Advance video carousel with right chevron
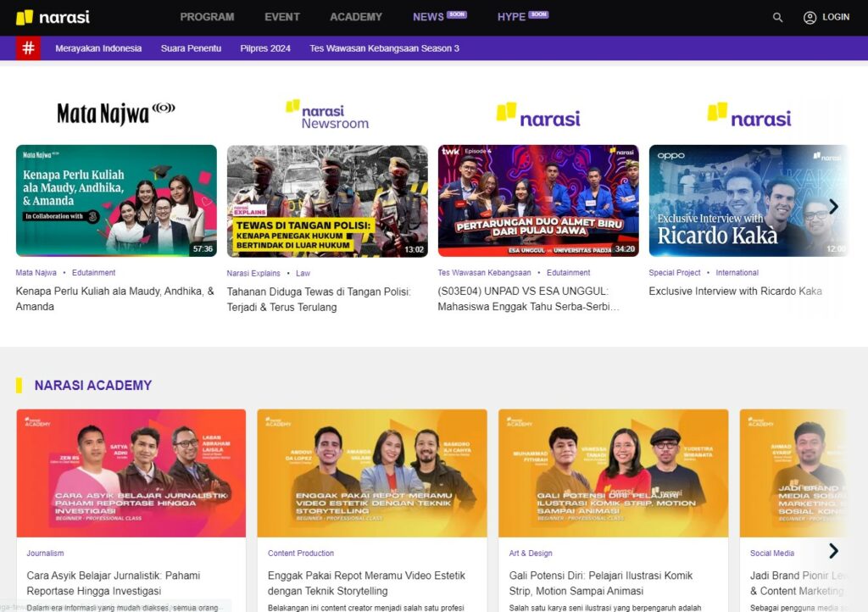 click(833, 206)
